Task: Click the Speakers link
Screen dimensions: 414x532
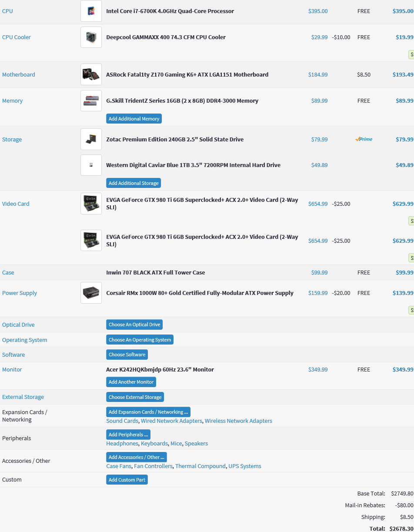Action: point(196,443)
